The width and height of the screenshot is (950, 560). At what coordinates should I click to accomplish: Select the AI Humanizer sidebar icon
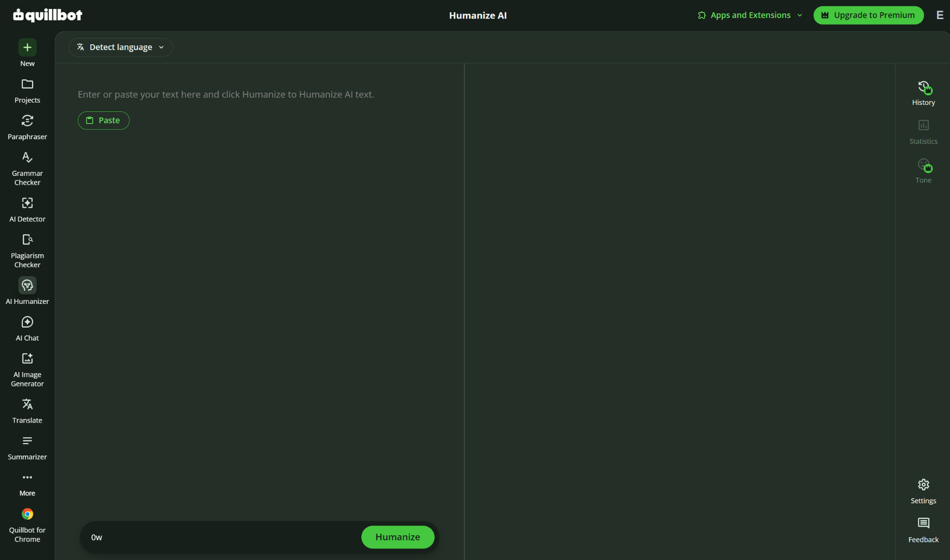(x=27, y=285)
